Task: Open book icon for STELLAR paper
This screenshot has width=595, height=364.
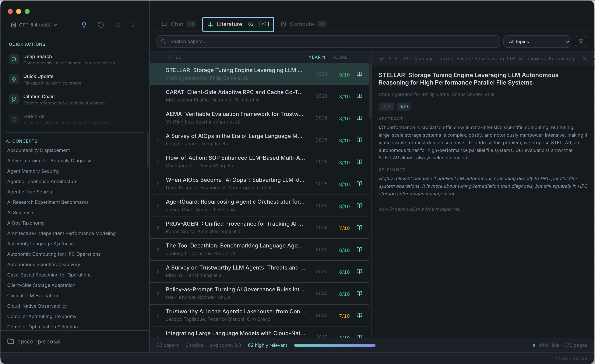Action: pos(359,74)
